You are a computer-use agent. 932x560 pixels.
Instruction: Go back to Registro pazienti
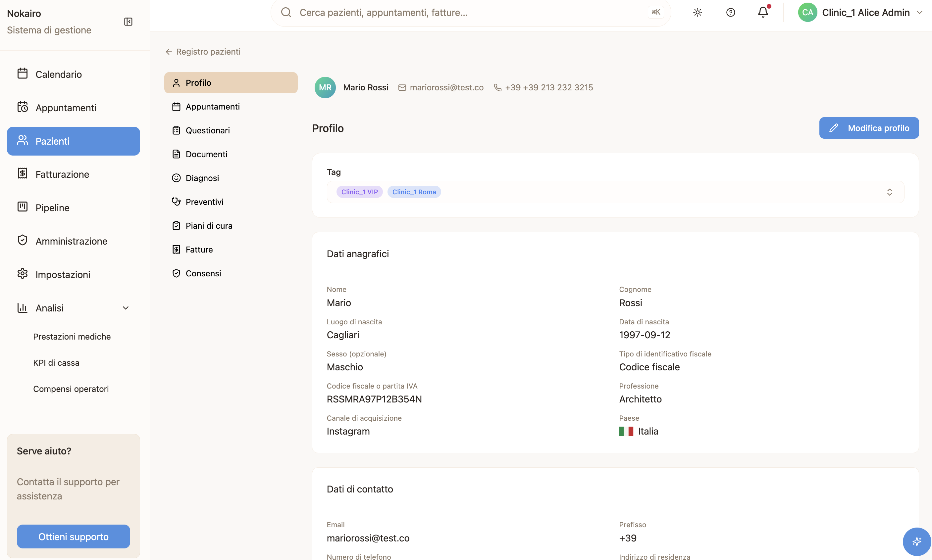203,52
